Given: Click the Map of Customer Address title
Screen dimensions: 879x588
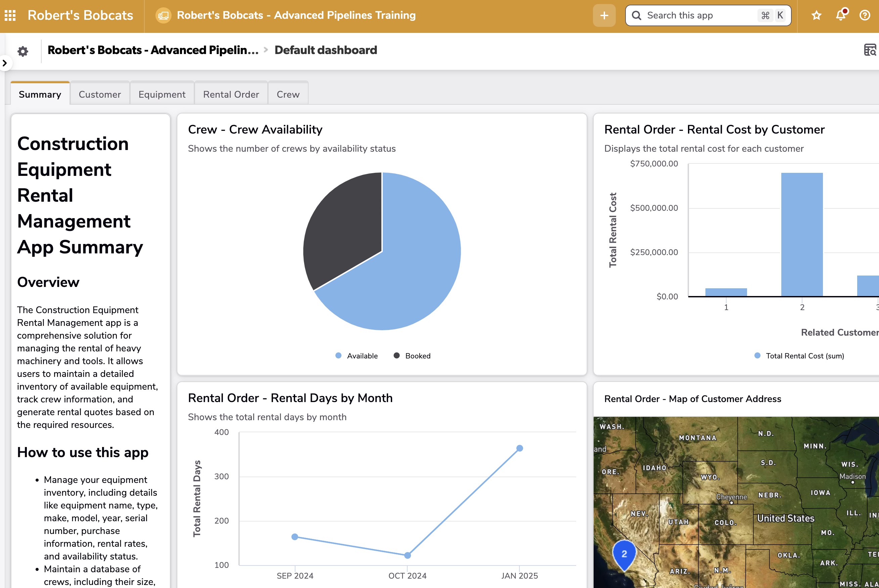Looking at the screenshot, I should 693,399.
